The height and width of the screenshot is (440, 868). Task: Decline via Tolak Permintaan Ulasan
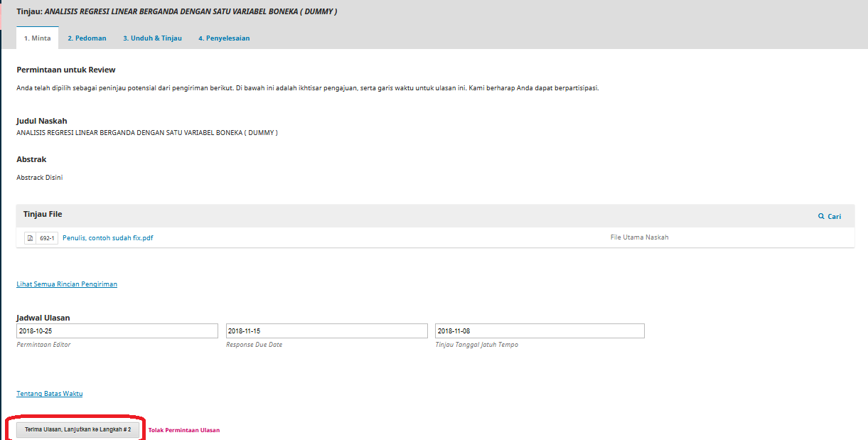click(183, 430)
